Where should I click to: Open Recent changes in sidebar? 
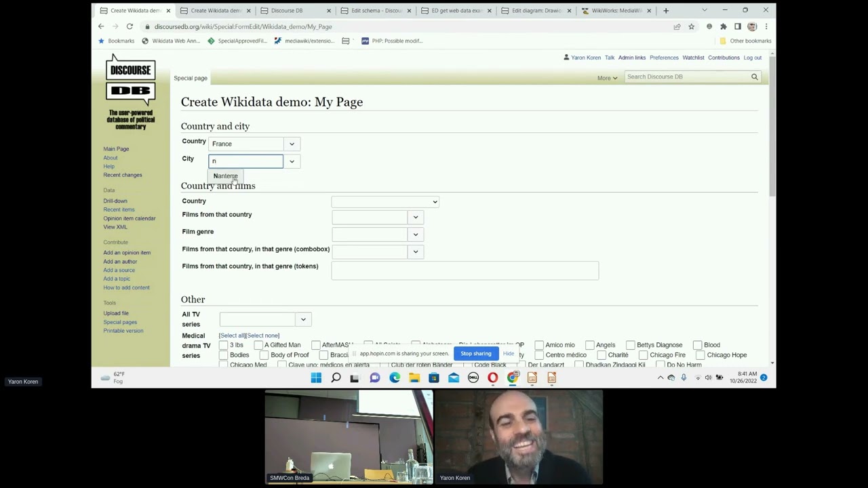123,175
